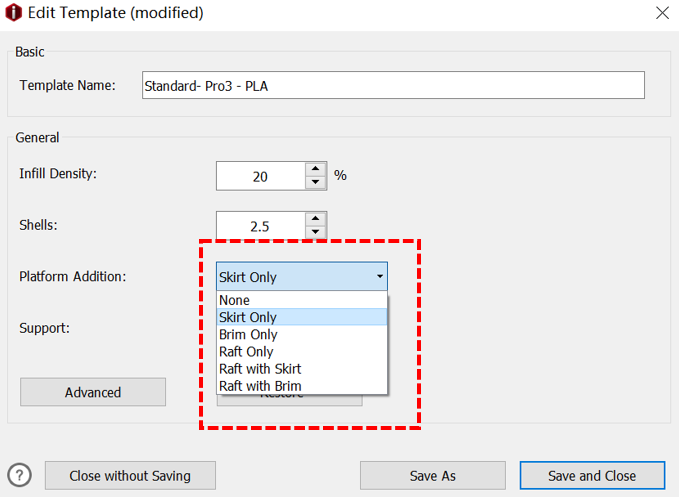Screen dimensions: 679x498
Task: Click the Infill Density value field
Action: [x=260, y=176]
